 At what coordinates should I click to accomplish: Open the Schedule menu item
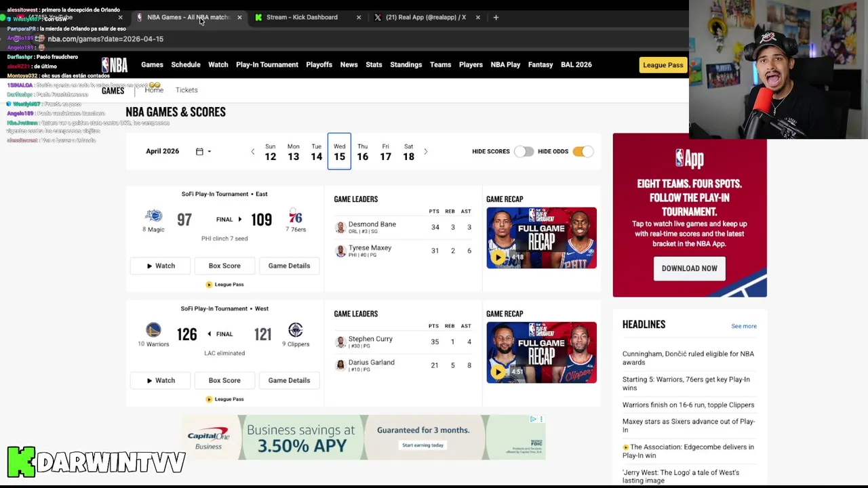coord(186,65)
